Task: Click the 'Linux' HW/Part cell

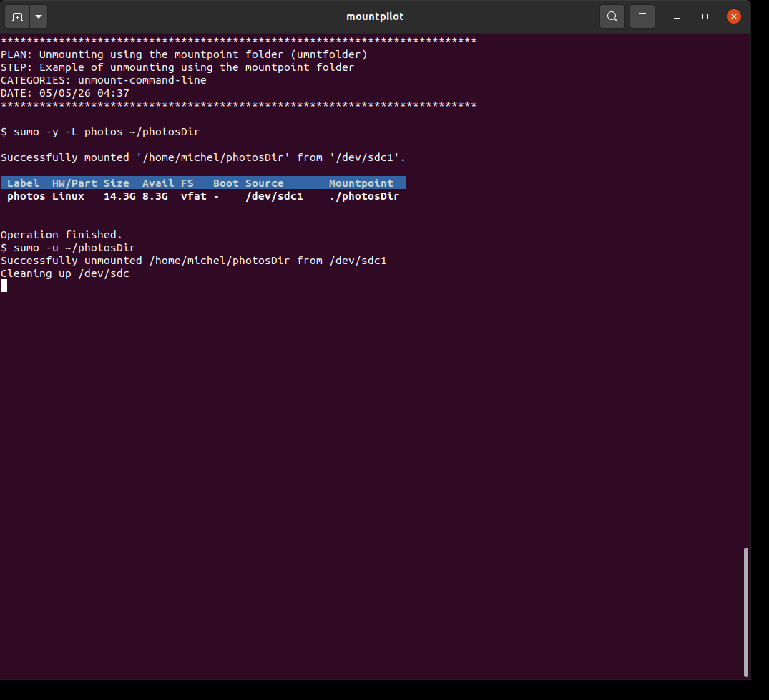Action: click(68, 196)
